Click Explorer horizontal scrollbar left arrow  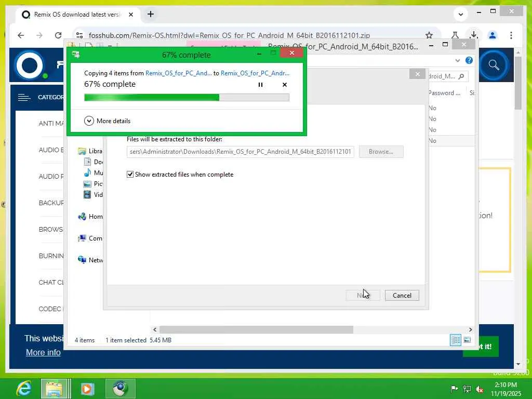(x=155, y=329)
